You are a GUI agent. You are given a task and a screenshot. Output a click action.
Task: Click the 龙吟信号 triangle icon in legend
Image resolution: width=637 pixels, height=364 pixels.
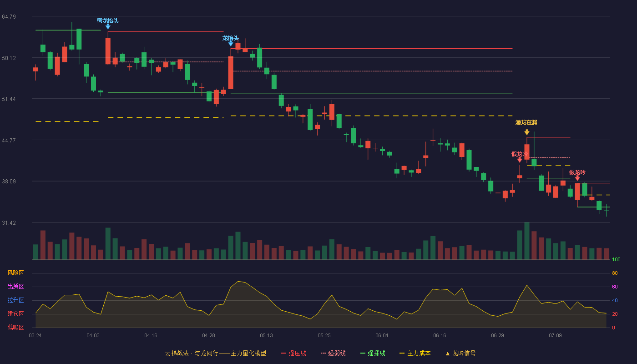pos(447,354)
